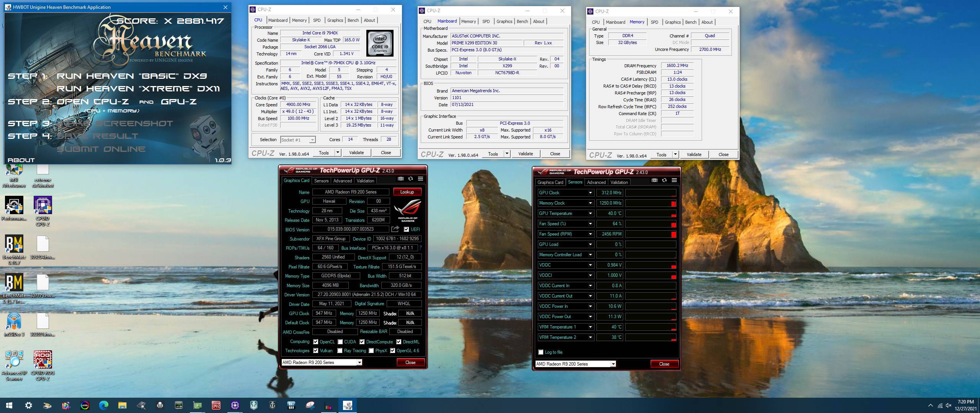
Task: Click Validate in the CPU-Z CPU window
Action: coord(356,153)
